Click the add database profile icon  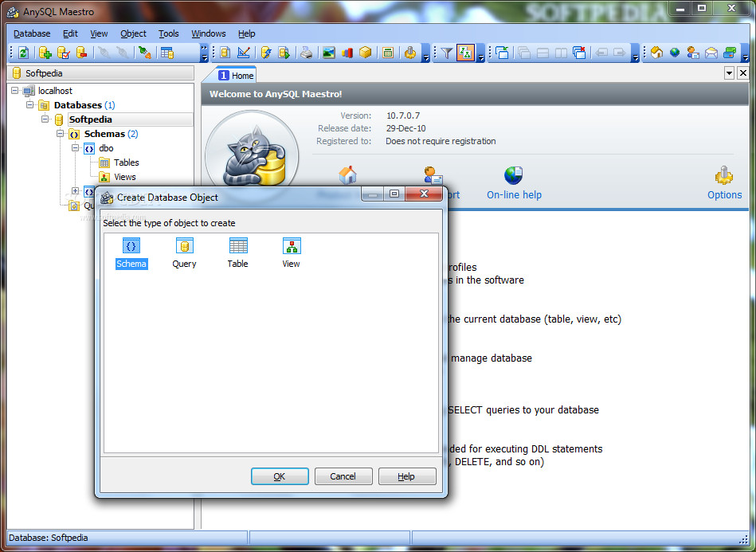point(45,53)
